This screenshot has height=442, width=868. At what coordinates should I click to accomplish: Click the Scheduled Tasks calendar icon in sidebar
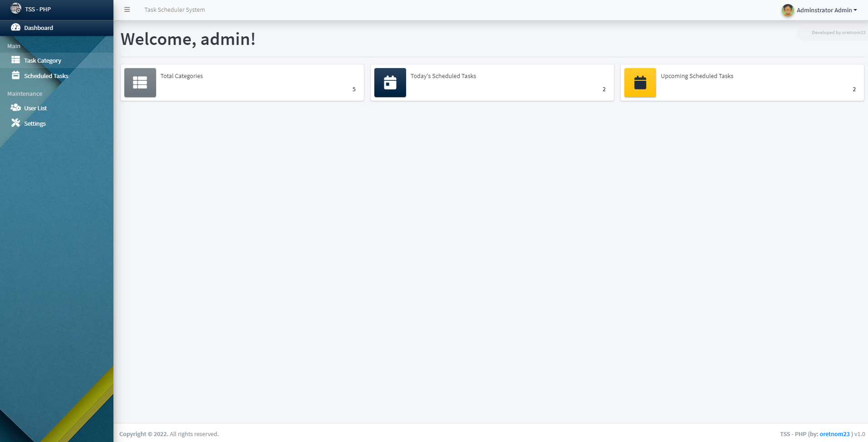15,75
